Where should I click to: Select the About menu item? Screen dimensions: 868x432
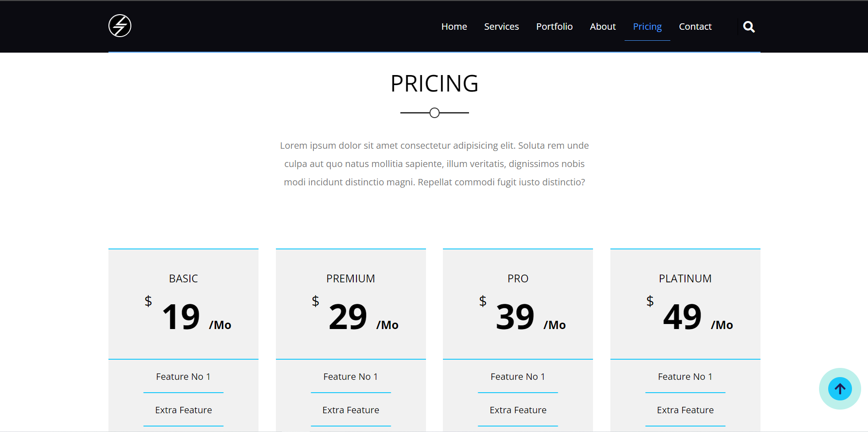tap(603, 27)
